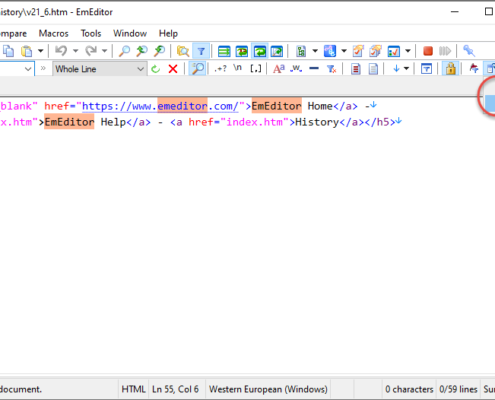The width and height of the screenshot is (495, 400).
Task: Toggle the Wrap by Window icon
Action: 260,51
